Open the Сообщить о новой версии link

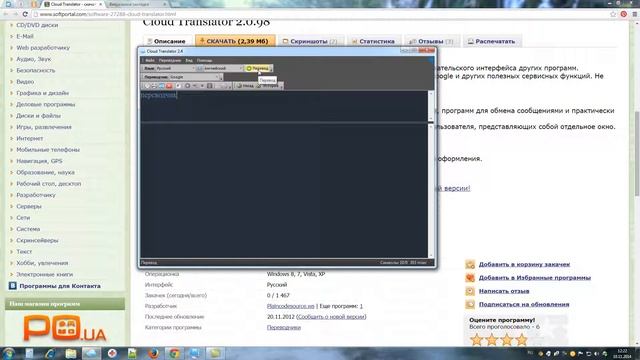331,317
